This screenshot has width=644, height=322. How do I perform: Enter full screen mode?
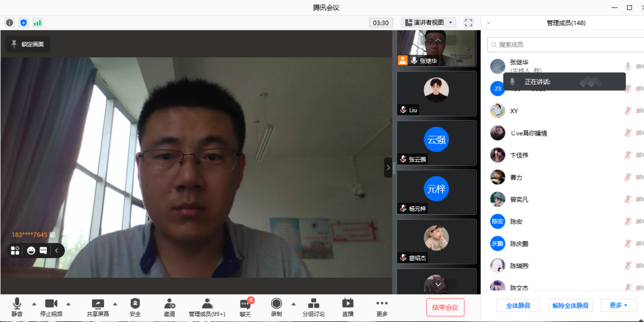(468, 23)
